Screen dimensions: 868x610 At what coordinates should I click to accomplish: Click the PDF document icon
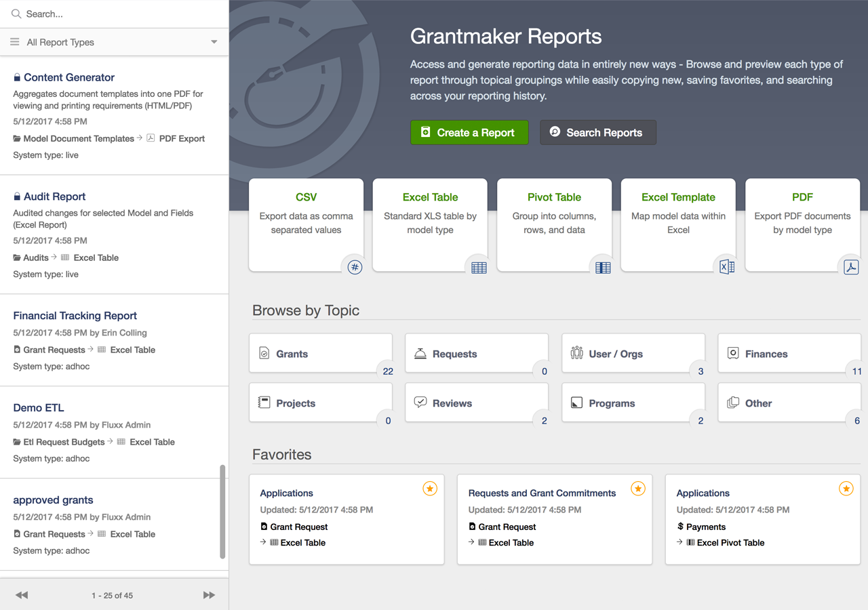pyautogui.click(x=851, y=267)
